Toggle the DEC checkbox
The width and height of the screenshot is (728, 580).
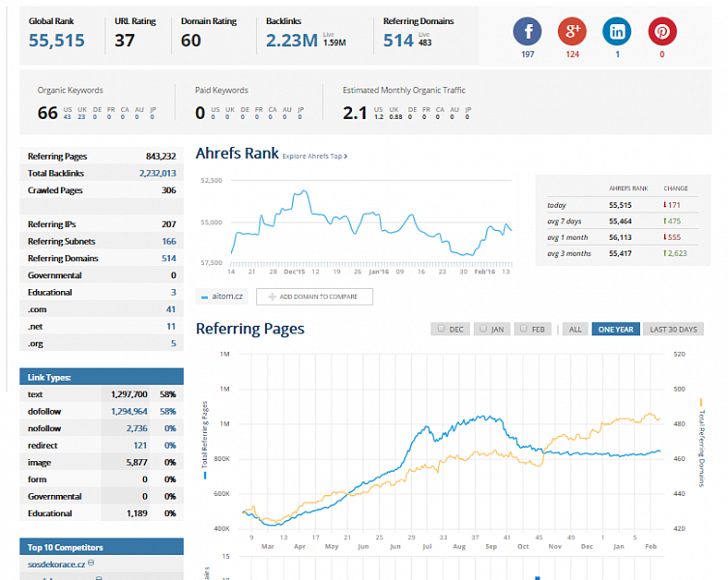442,329
